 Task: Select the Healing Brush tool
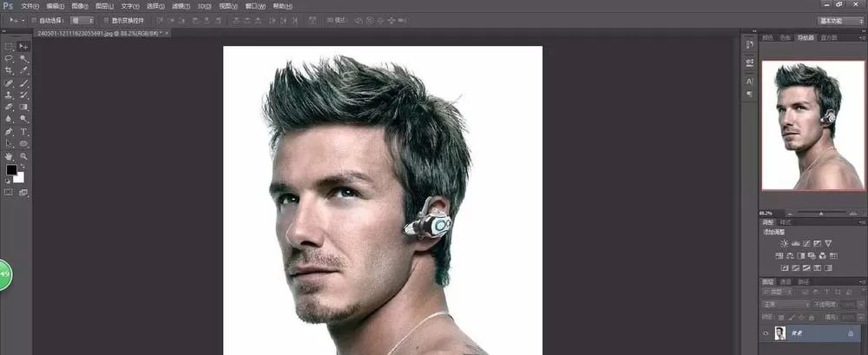pos(9,83)
